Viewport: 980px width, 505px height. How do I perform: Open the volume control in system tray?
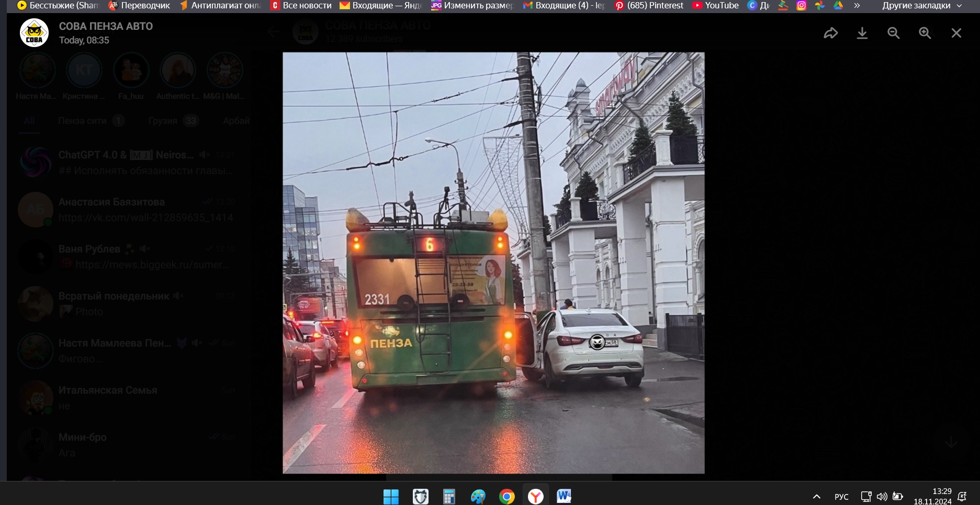tap(882, 497)
